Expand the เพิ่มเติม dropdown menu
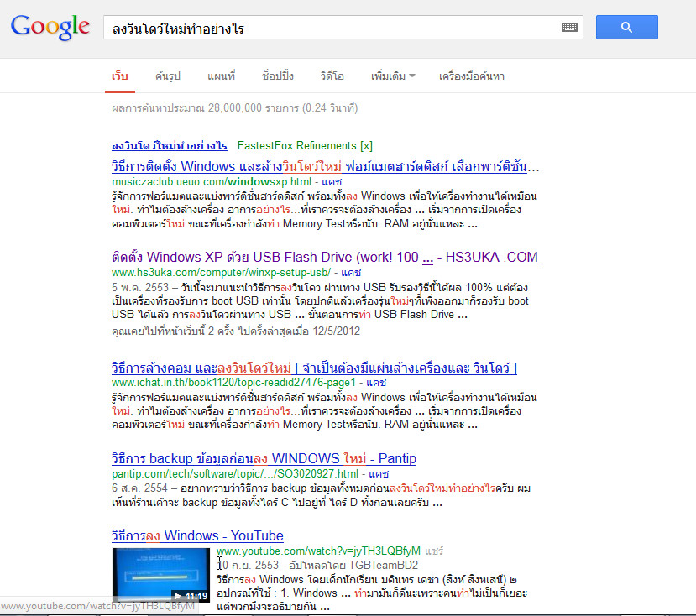 (x=393, y=76)
